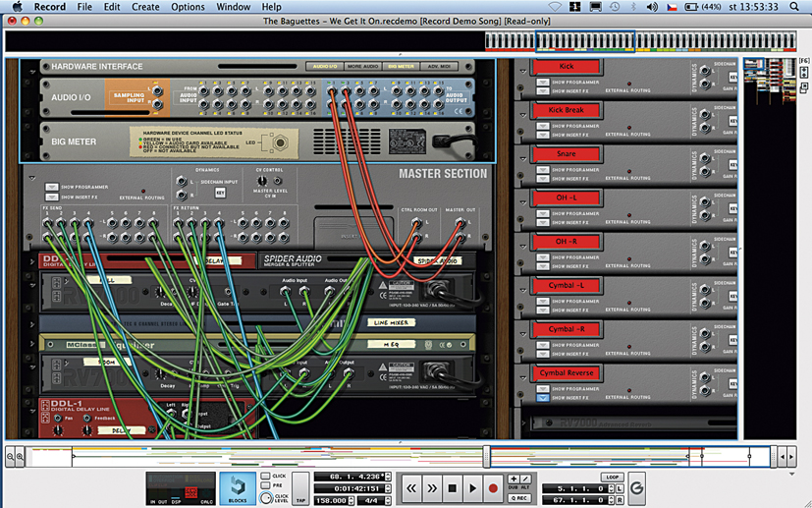Stop playback with the stop button
The image size is (812, 508).
pos(452,488)
